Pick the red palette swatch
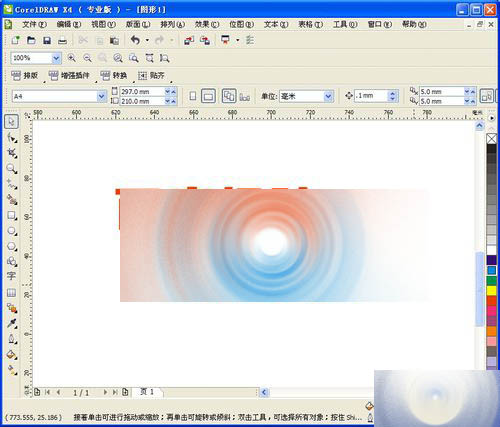The image size is (500, 427). pos(491,301)
